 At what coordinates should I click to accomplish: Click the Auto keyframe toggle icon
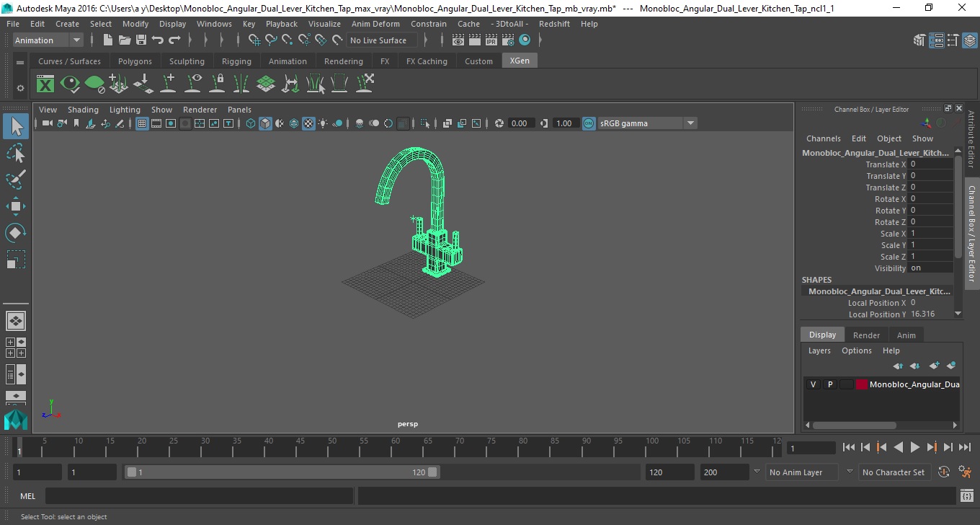[x=944, y=472]
